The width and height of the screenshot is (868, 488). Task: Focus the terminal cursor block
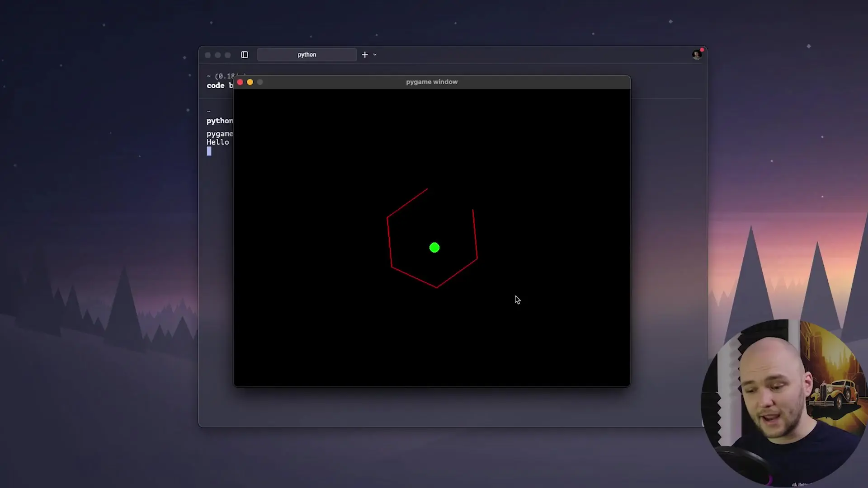point(209,151)
